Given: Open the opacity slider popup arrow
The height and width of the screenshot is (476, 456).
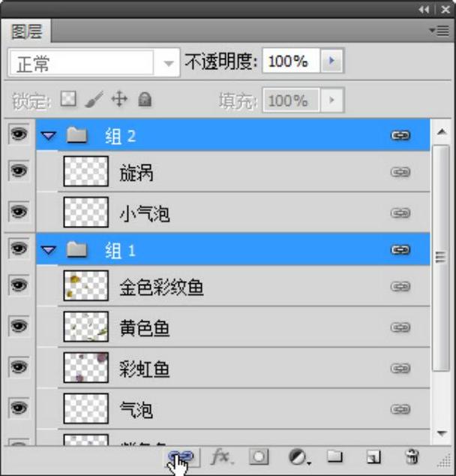Looking at the screenshot, I should 332,62.
